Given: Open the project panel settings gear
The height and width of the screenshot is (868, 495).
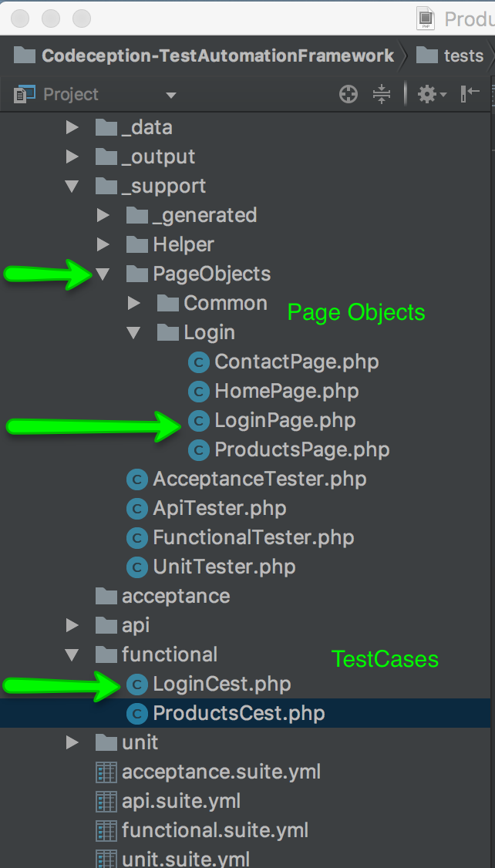Looking at the screenshot, I should [431, 95].
